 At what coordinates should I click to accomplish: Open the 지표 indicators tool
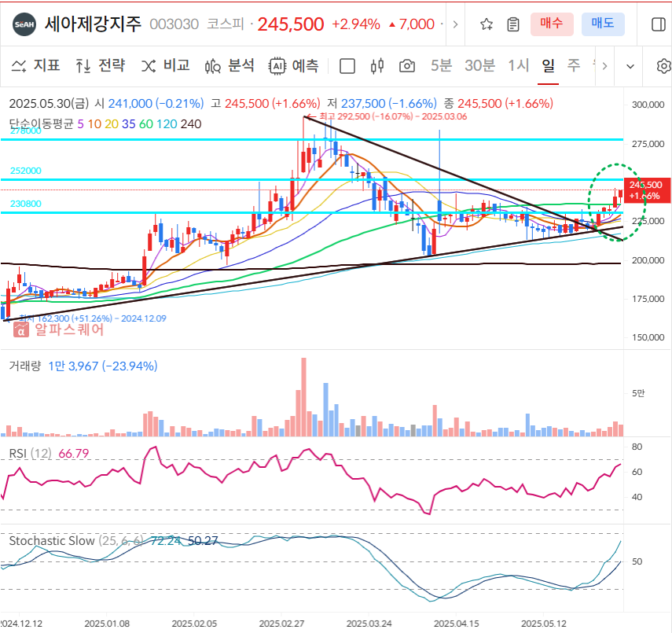[35, 66]
